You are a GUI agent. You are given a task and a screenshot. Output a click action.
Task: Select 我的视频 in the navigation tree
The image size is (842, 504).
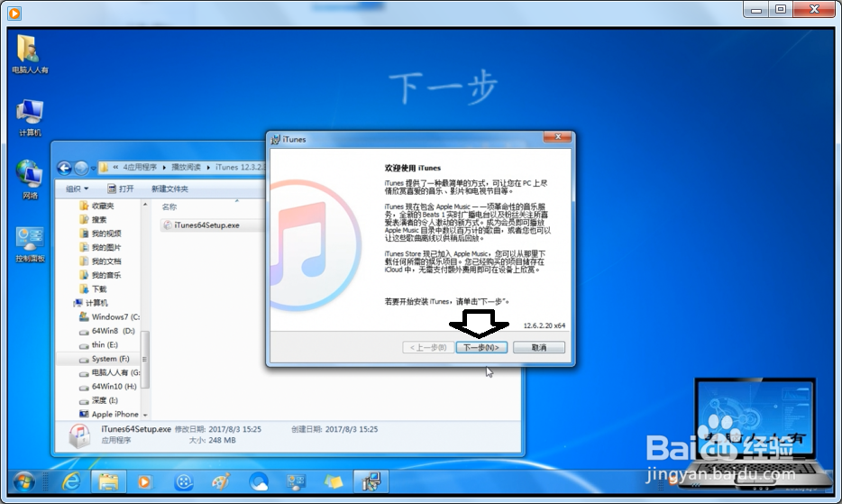click(100, 234)
